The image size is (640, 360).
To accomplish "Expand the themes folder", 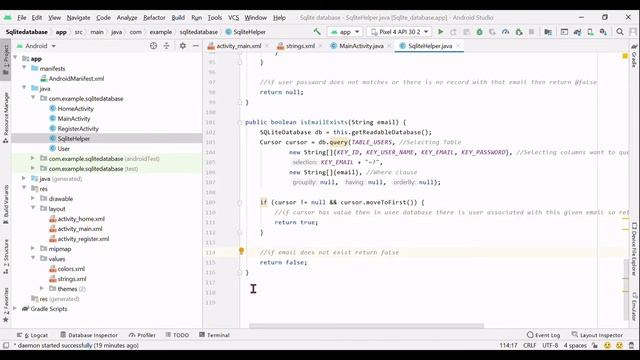I will pos(42,289).
